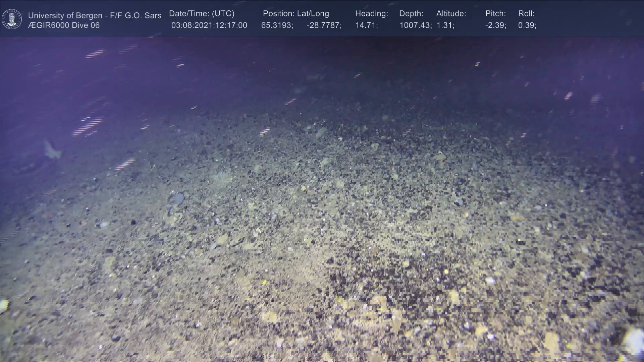The width and height of the screenshot is (644, 362).
Task: Click the 'Roll:' header label
Action: pyautogui.click(x=526, y=14)
